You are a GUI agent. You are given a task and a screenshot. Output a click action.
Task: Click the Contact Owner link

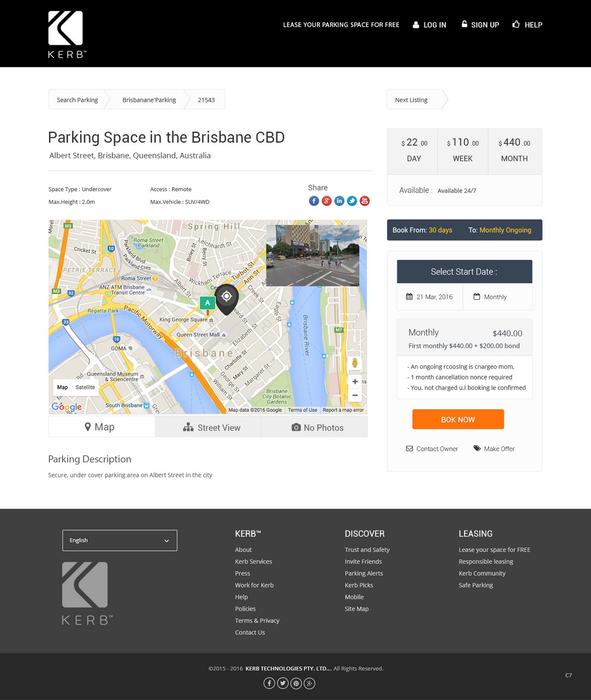[x=432, y=449]
